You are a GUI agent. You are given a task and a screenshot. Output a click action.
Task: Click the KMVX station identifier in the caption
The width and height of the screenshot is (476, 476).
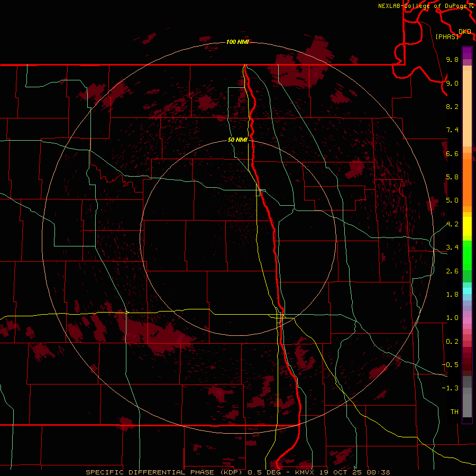pyautogui.click(x=305, y=472)
